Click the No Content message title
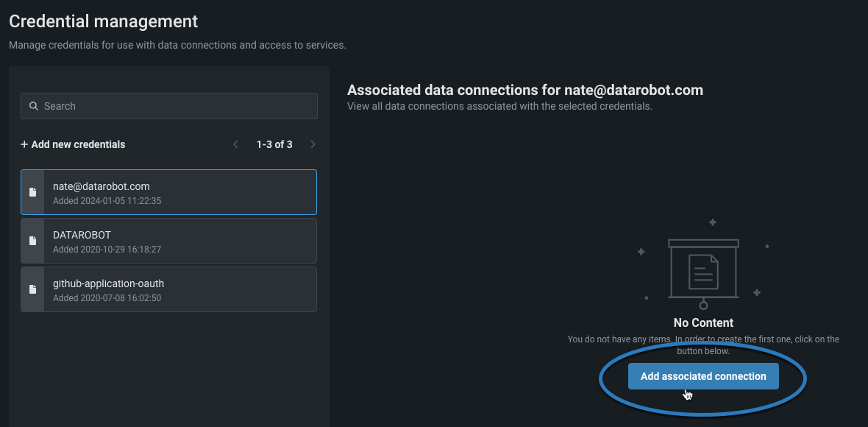This screenshot has width=868, height=427. click(703, 322)
